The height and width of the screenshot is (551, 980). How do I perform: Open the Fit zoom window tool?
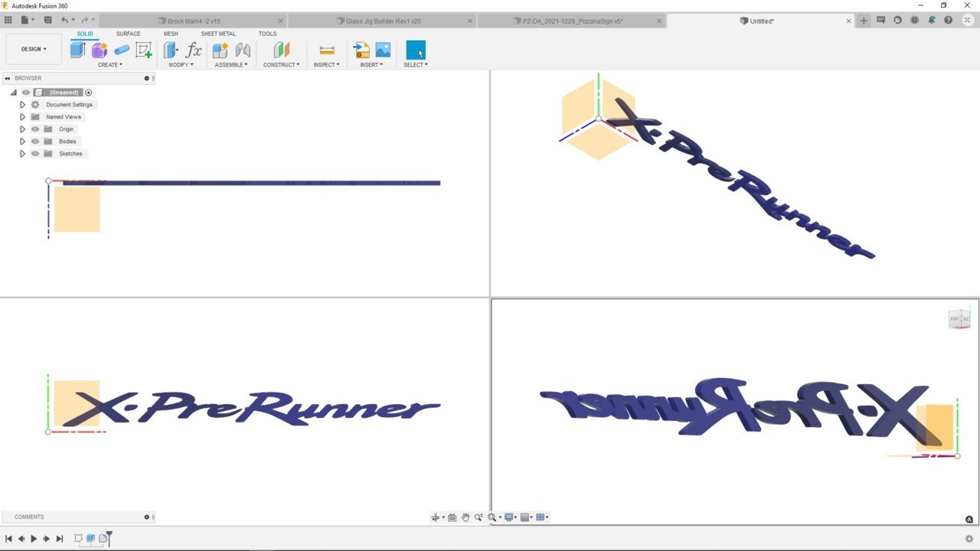[494, 517]
